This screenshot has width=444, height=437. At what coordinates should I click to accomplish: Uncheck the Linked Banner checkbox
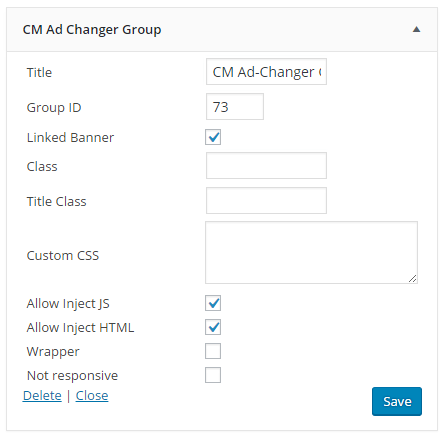pyautogui.click(x=213, y=137)
